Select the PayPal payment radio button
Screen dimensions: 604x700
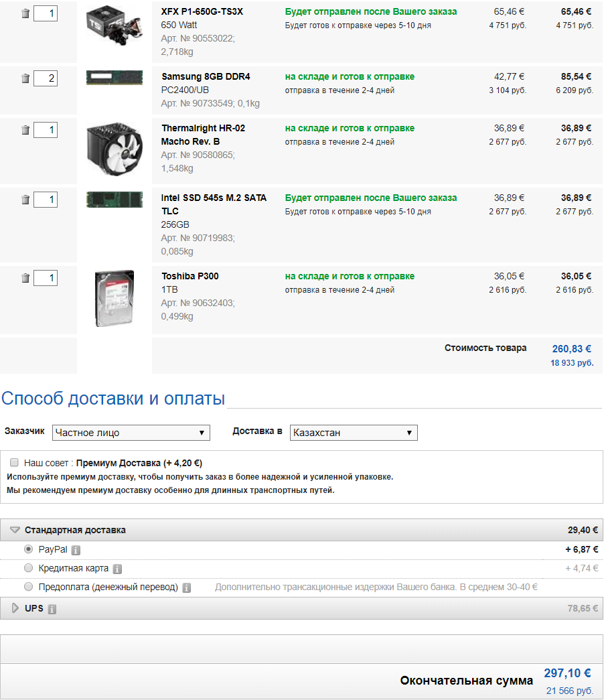point(28,549)
